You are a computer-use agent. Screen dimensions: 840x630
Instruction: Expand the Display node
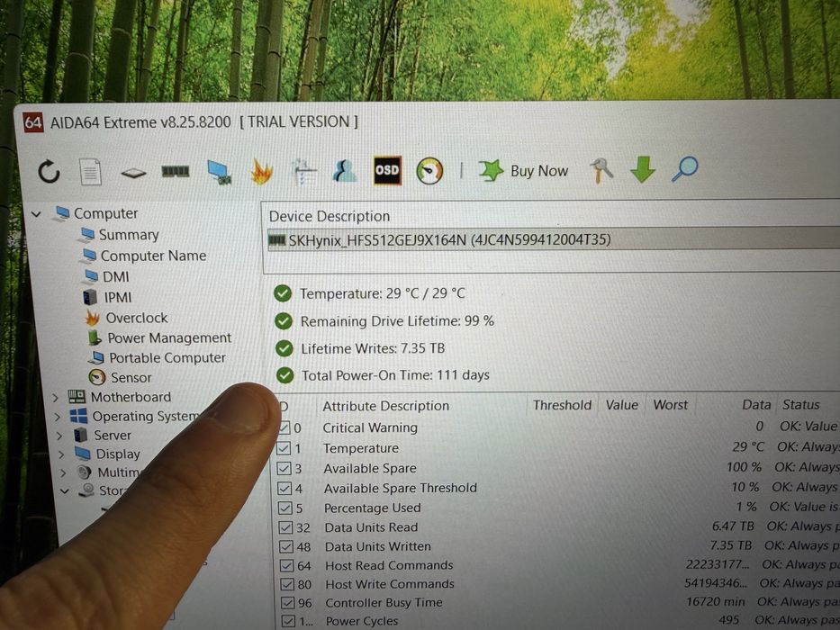tap(61, 454)
